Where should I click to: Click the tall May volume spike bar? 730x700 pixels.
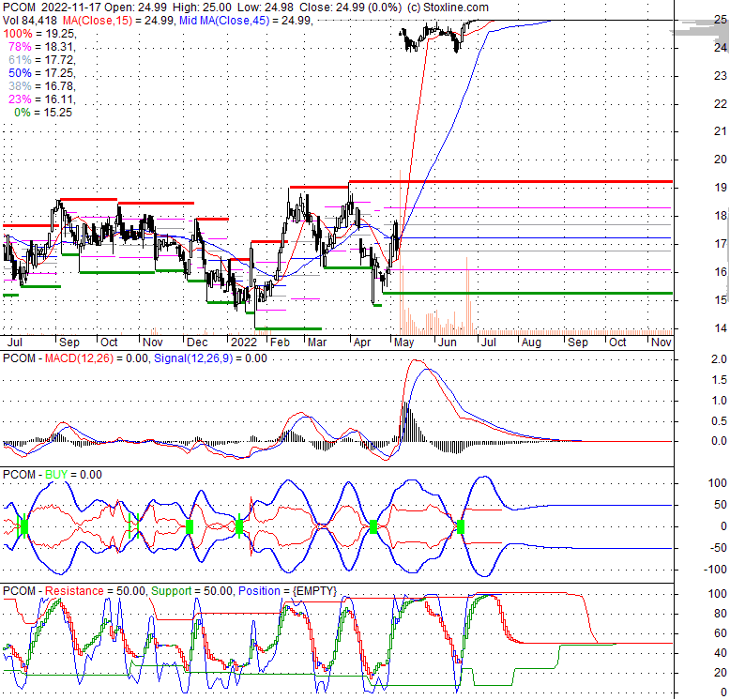click(400, 251)
